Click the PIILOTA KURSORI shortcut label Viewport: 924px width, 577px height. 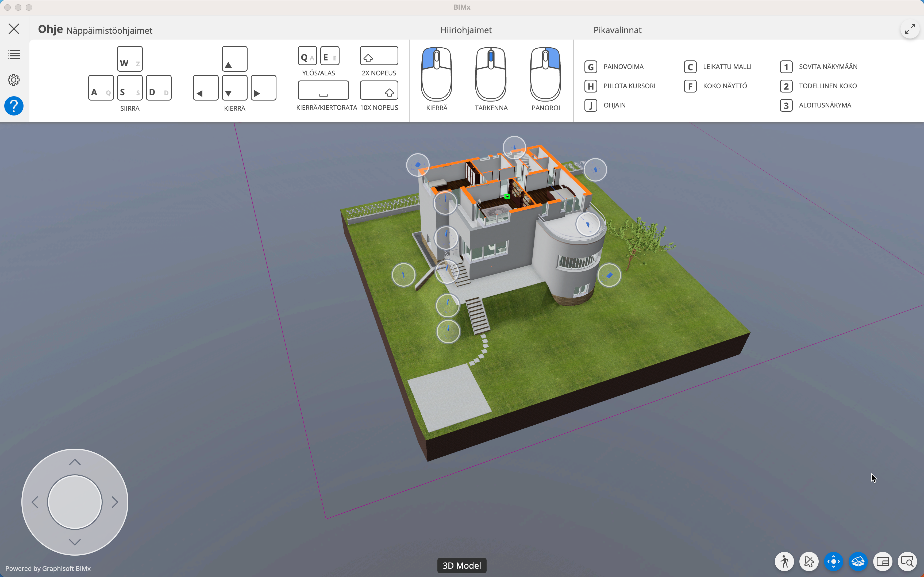(629, 86)
